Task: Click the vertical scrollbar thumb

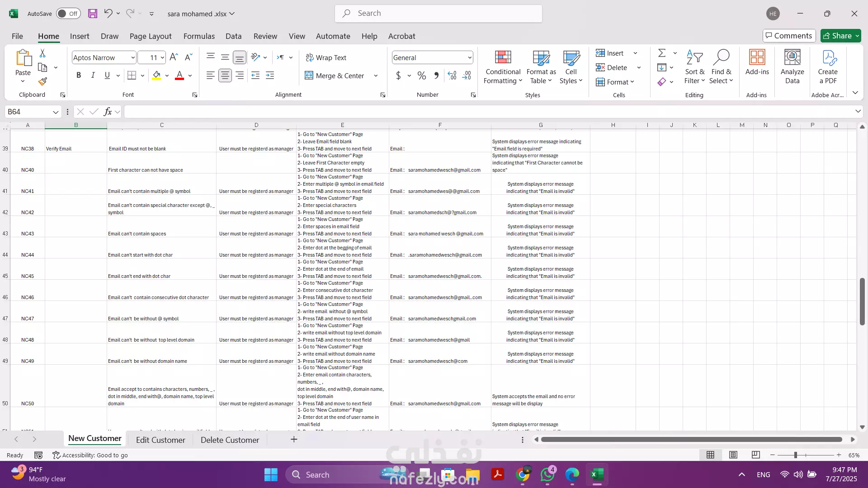Action: click(x=862, y=301)
